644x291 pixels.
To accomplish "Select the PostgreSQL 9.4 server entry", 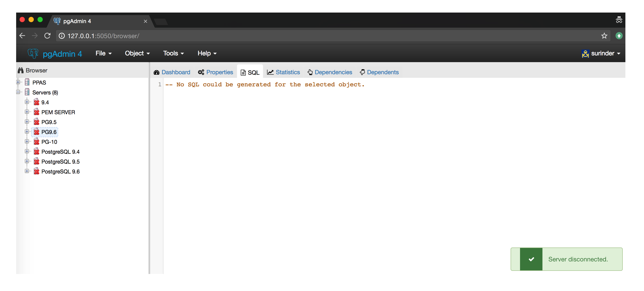I will (x=60, y=152).
